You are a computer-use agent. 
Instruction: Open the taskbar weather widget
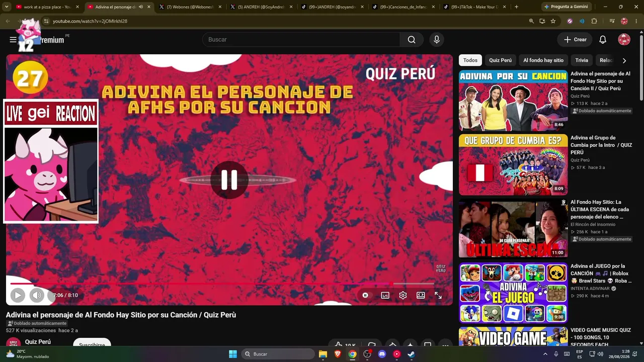[x=28, y=354]
